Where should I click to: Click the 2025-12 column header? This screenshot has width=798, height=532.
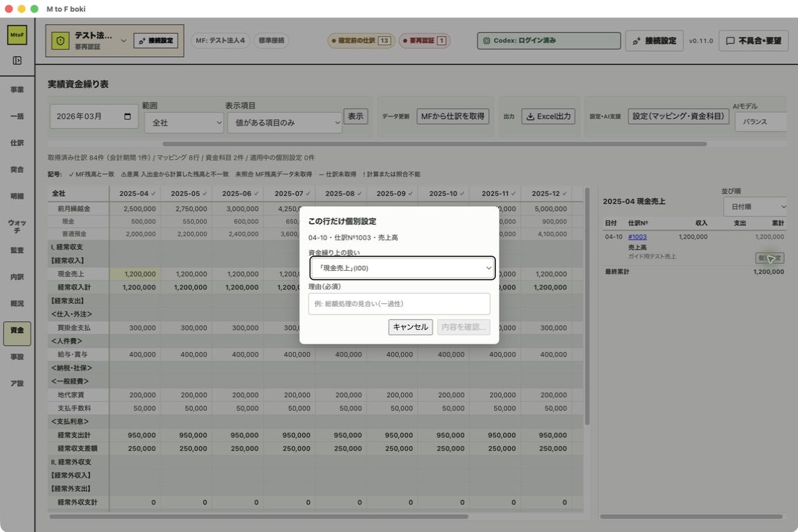click(546, 193)
